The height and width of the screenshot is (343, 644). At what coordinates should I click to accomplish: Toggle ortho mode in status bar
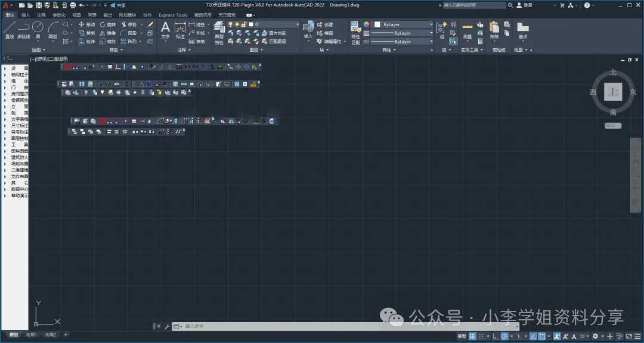click(496, 336)
